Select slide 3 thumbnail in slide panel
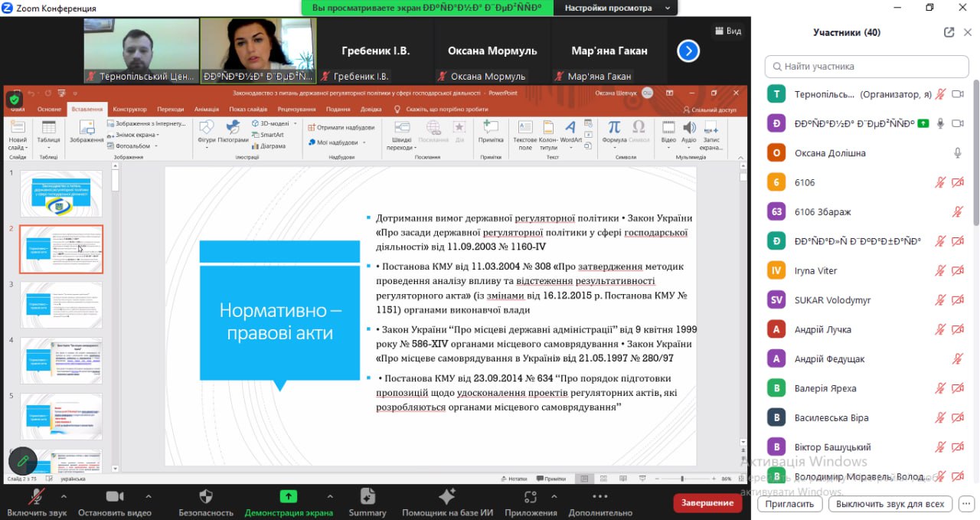Image resolution: width=980 pixels, height=520 pixels. (60, 305)
